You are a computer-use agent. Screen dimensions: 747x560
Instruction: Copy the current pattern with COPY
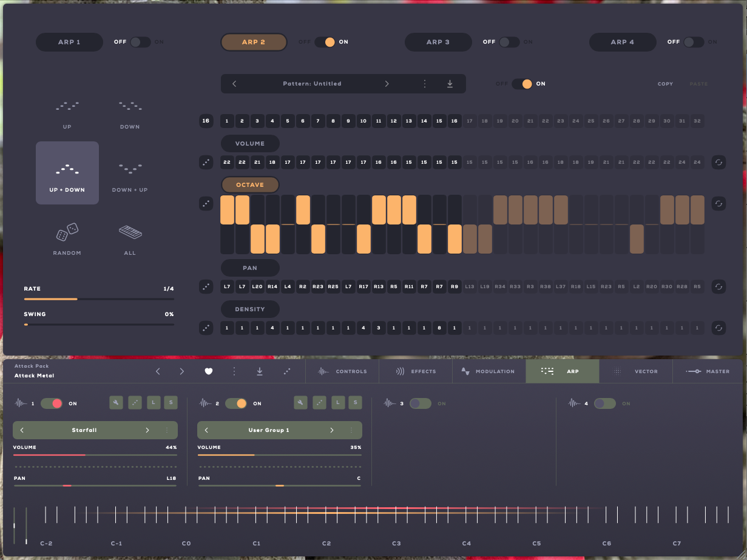(666, 84)
